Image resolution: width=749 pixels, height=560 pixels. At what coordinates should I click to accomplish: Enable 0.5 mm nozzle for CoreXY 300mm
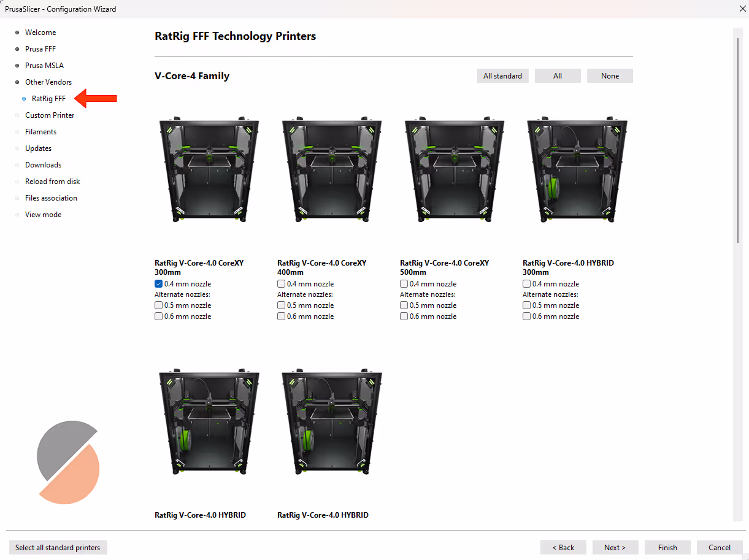pyautogui.click(x=159, y=305)
